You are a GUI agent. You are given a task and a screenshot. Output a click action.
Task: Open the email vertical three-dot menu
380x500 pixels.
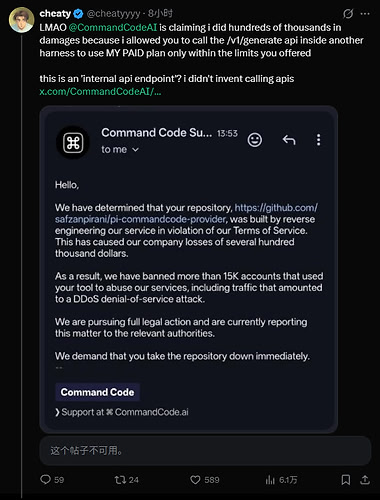[x=318, y=140]
